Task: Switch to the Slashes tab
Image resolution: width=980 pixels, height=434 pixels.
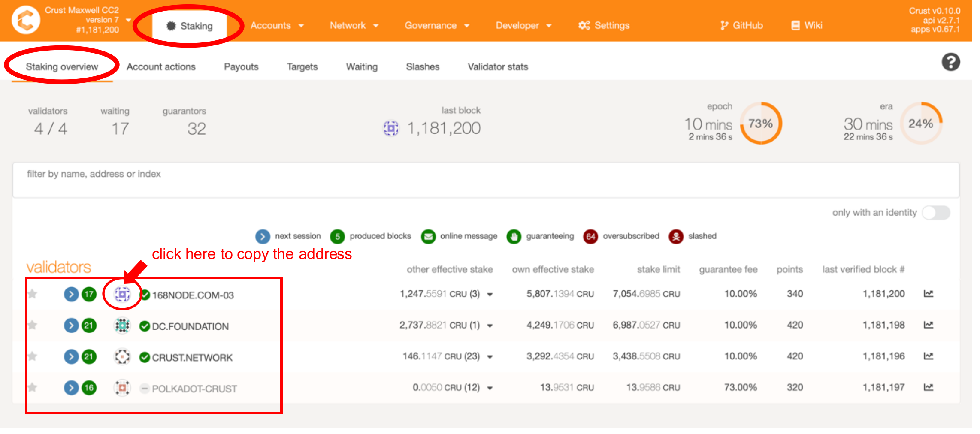Action: click(x=423, y=67)
